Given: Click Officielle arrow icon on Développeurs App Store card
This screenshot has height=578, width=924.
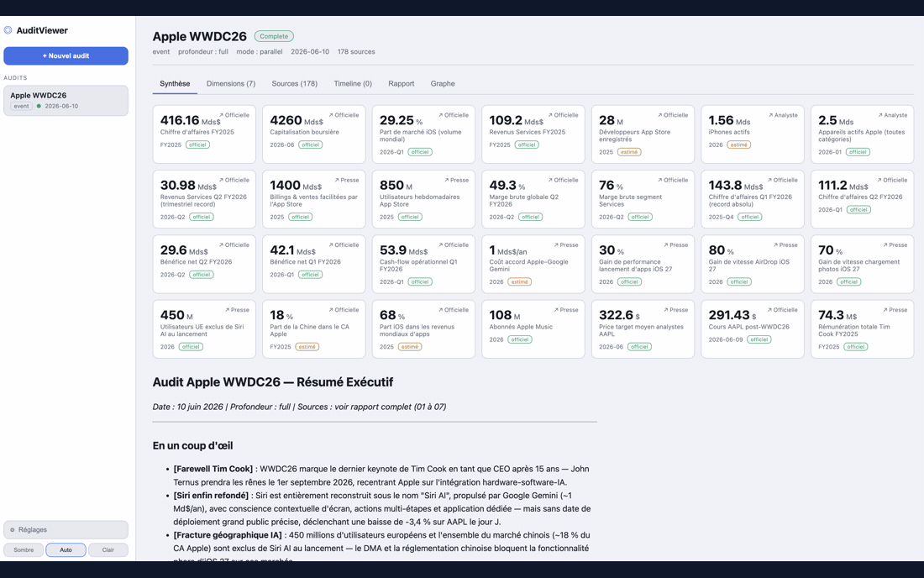Looking at the screenshot, I should (660, 115).
